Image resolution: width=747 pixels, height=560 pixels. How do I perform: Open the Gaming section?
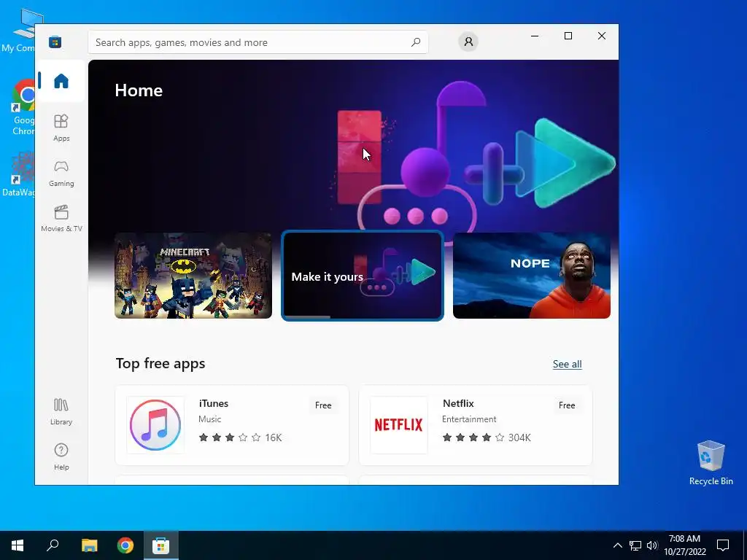61,173
